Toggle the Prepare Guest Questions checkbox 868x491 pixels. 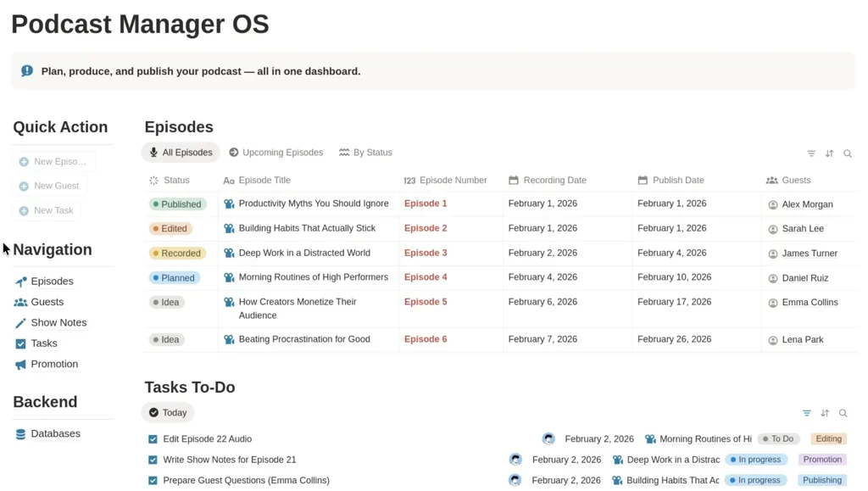(x=153, y=481)
